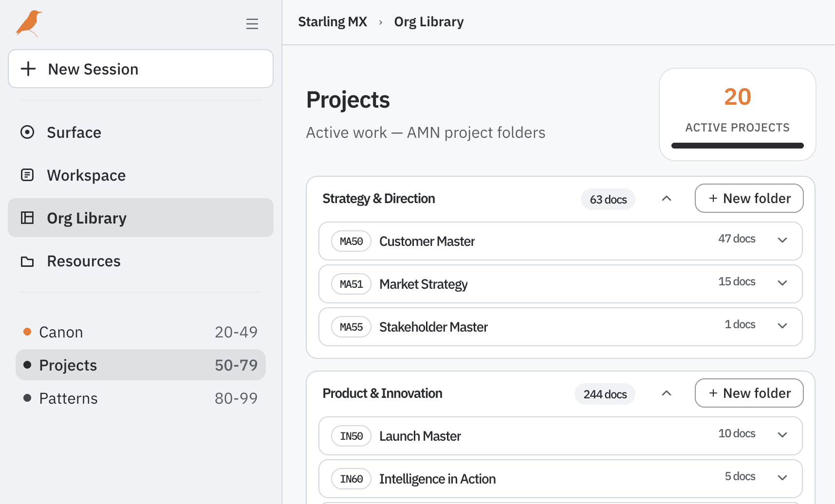The height and width of the screenshot is (504, 835).
Task: Go to Starling MX breadcrumb
Action: [x=333, y=22]
